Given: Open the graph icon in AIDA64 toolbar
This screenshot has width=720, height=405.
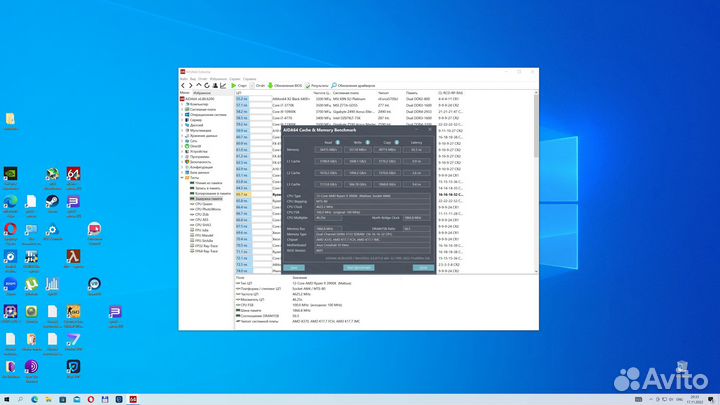Looking at the screenshot, I should [x=223, y=85].
